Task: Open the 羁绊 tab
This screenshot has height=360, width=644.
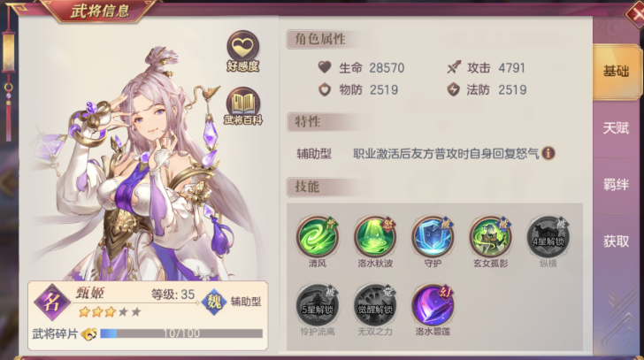Action: click(616, 185)
